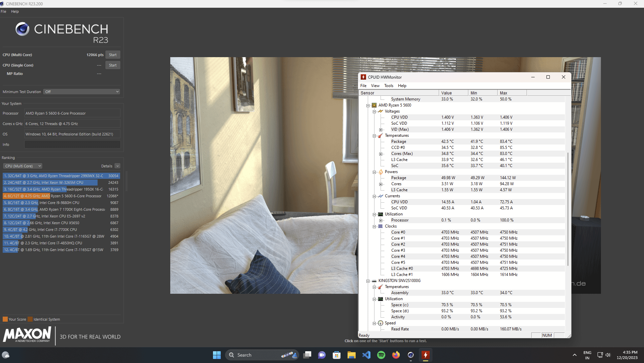Click the CPU Temperatures thermometer icon
This screenshot has width=644, height=363.
[x=381, y=135]
